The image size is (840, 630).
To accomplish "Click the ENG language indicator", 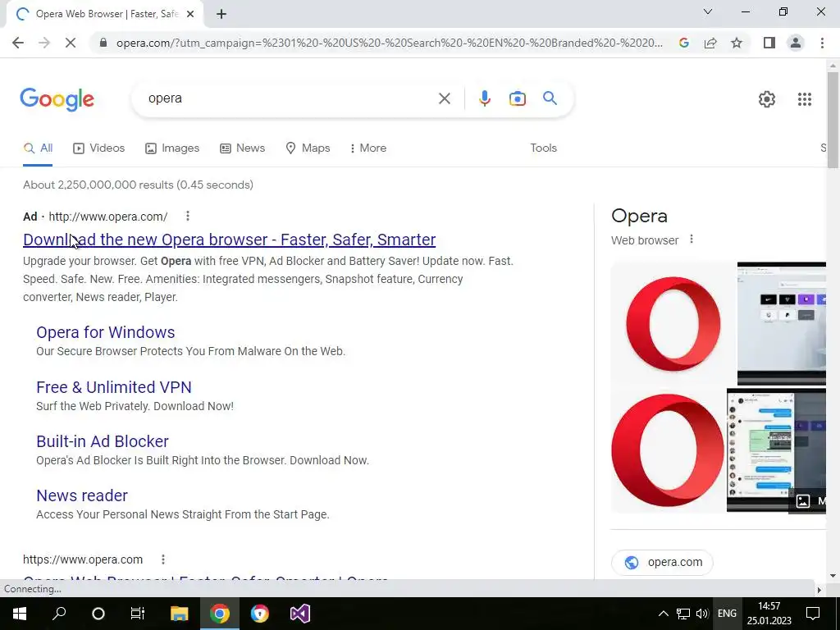I will [727, 614].
